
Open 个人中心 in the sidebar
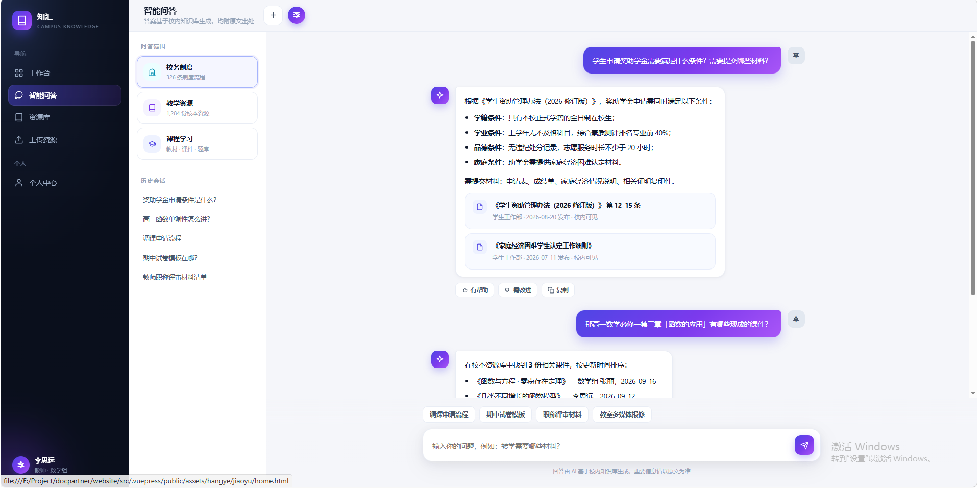[64, 183]
